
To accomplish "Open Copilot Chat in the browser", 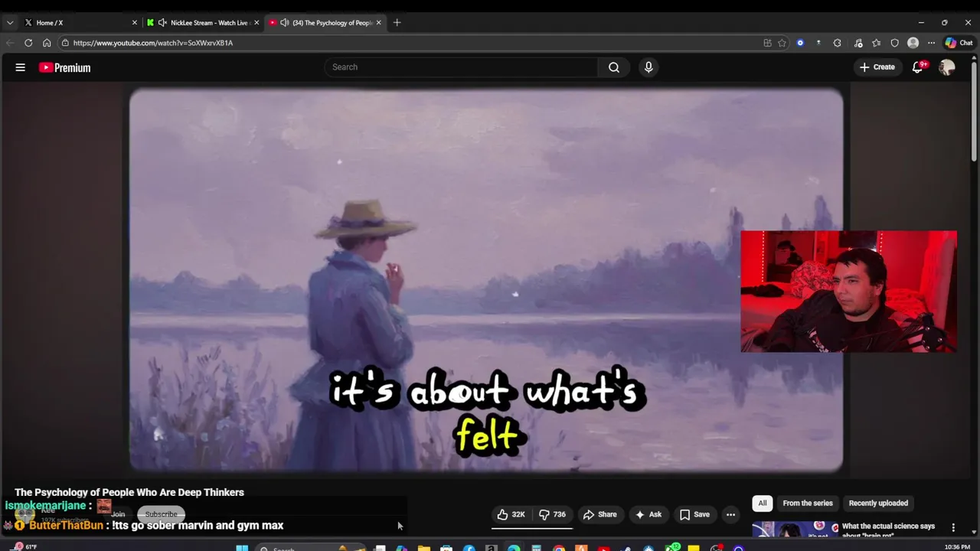I will (x=959, y=43).
